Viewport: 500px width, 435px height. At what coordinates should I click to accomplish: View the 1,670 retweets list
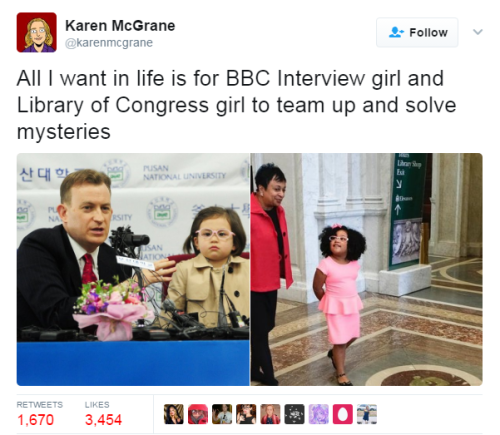[x=40, y=415]
